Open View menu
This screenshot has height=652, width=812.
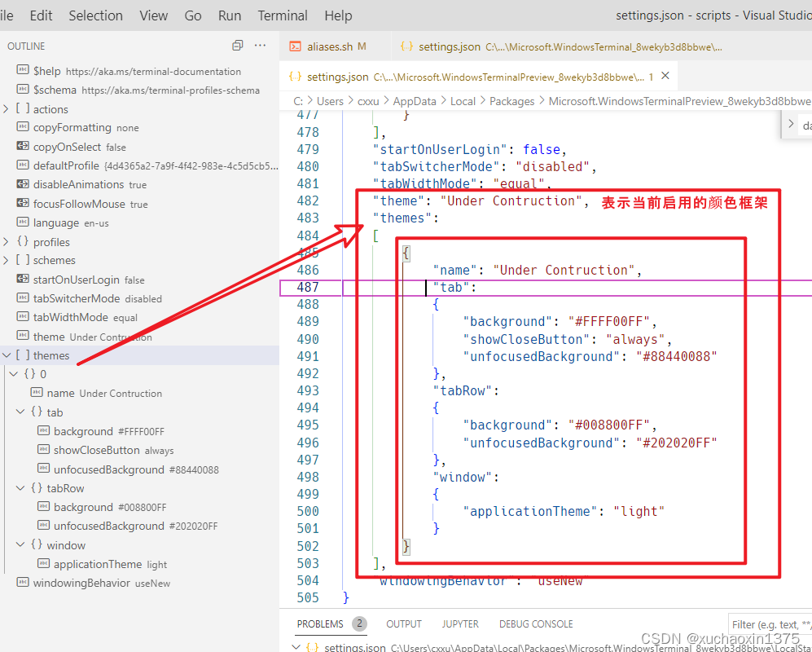click(153, 15)
